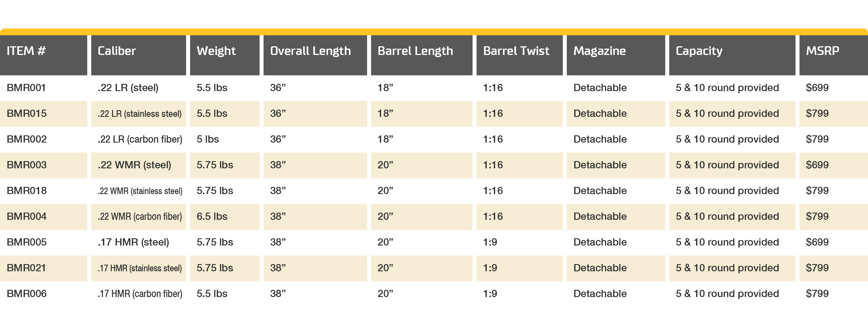This screenshot has width=868, height=330.
Task: Select the .17 HMR (steel) caliber cell
Action: point(133,242)
